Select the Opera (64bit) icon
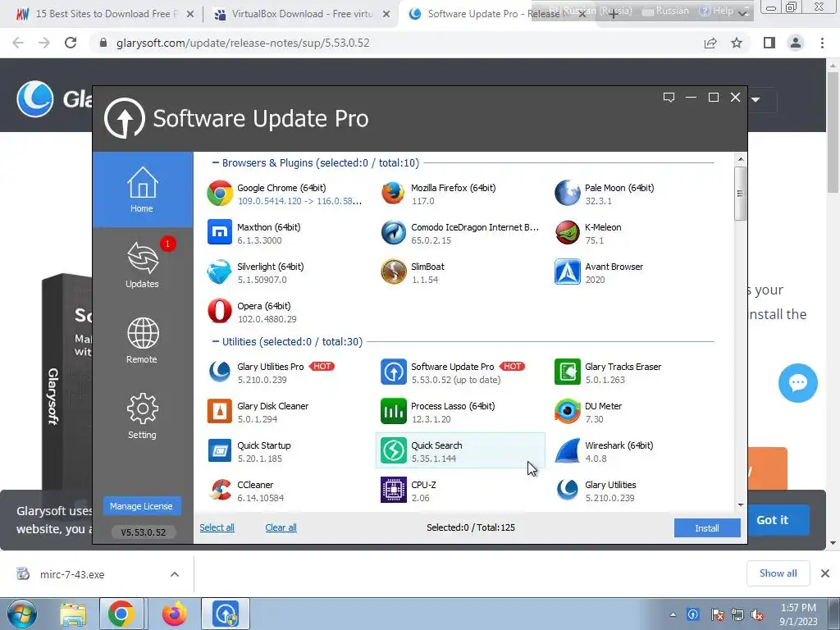This screenshot has height=630, width=840. coord(220,311)
